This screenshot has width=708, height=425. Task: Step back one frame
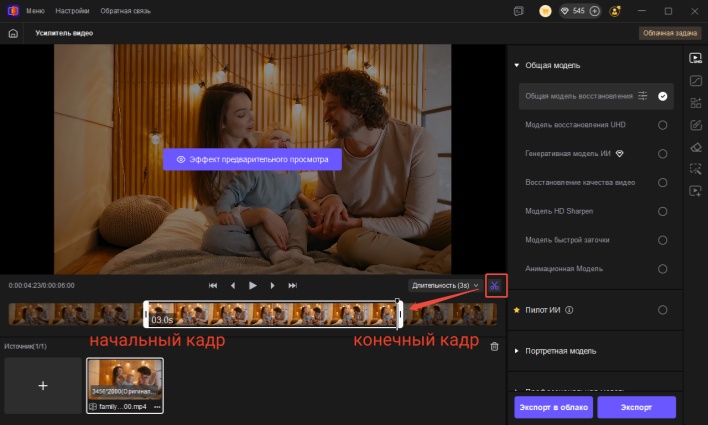[x=233, y=285]
